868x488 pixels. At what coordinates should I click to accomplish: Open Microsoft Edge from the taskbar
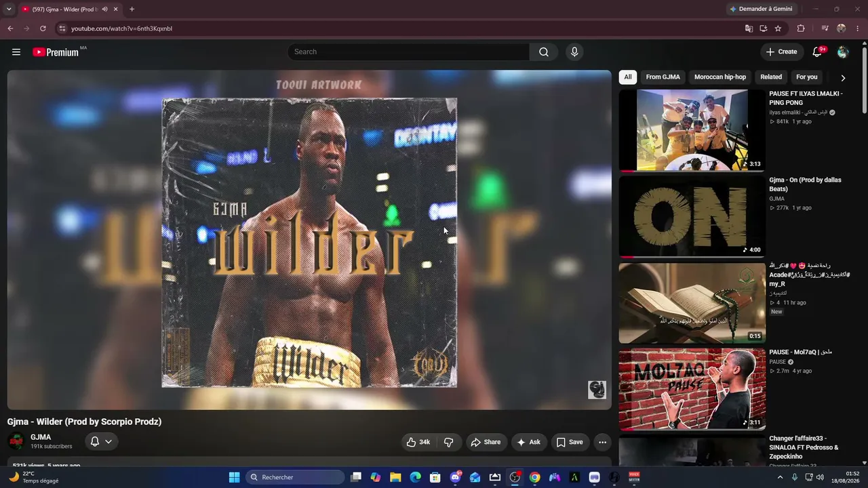[415, 477]
